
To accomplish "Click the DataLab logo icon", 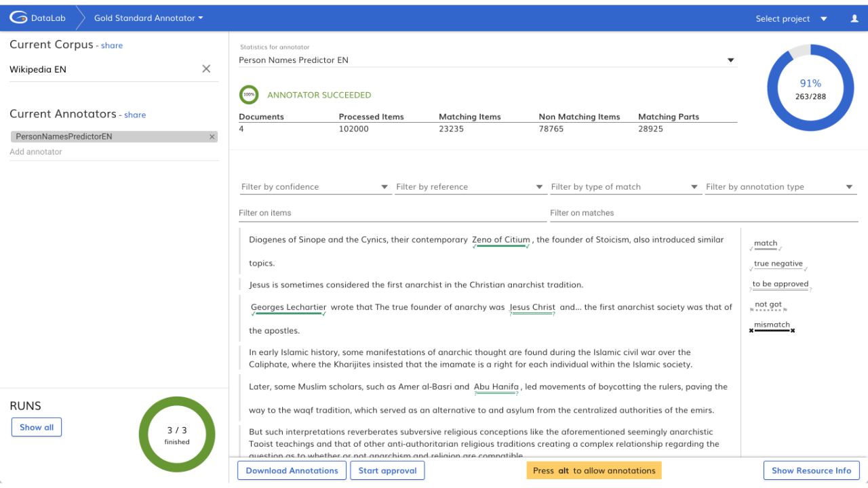I will pyautogui.click(x=18, y=18).
